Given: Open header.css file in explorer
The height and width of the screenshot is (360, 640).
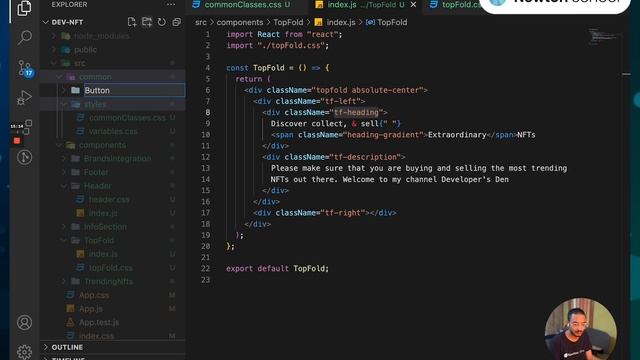Looking at the screenshot, I should pos(109,199).
